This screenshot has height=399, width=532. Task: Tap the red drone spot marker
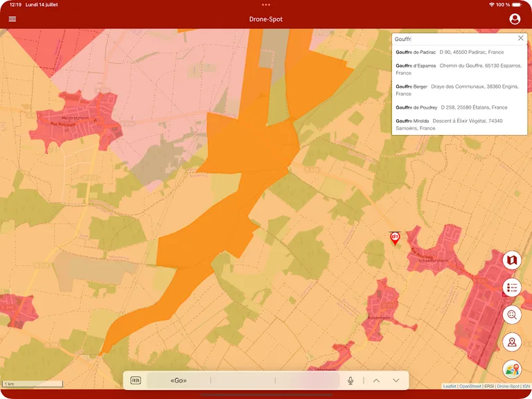(x=395, y=238)
